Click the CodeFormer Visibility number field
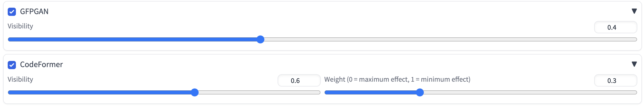644x106 pixels. pyautogui.click(x=299, y=81)
